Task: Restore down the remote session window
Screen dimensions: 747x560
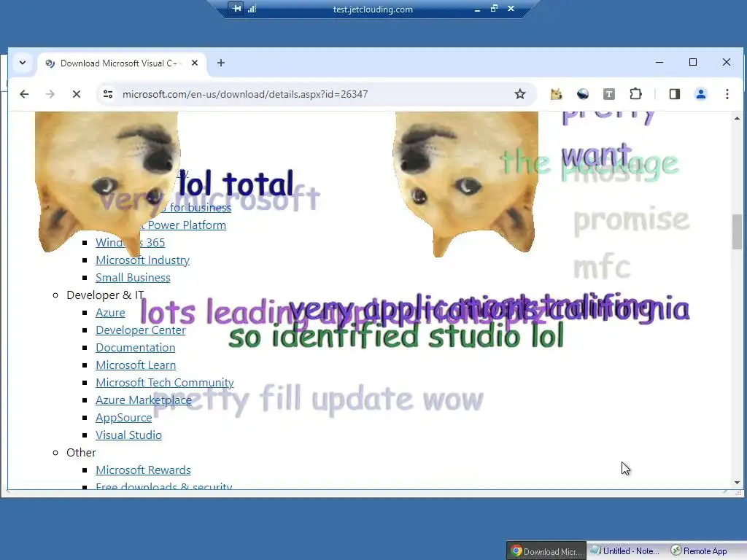Action: [494, 9]
